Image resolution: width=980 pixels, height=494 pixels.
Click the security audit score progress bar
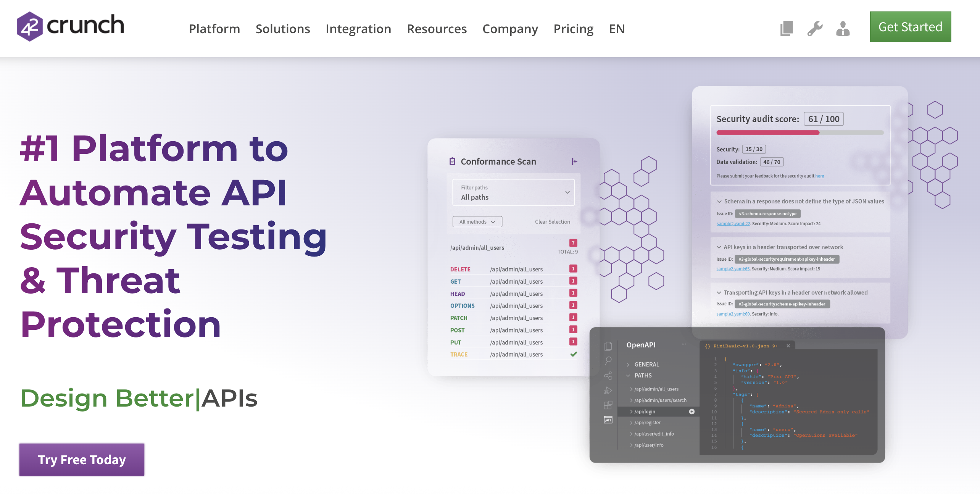[x=800, y=132]
